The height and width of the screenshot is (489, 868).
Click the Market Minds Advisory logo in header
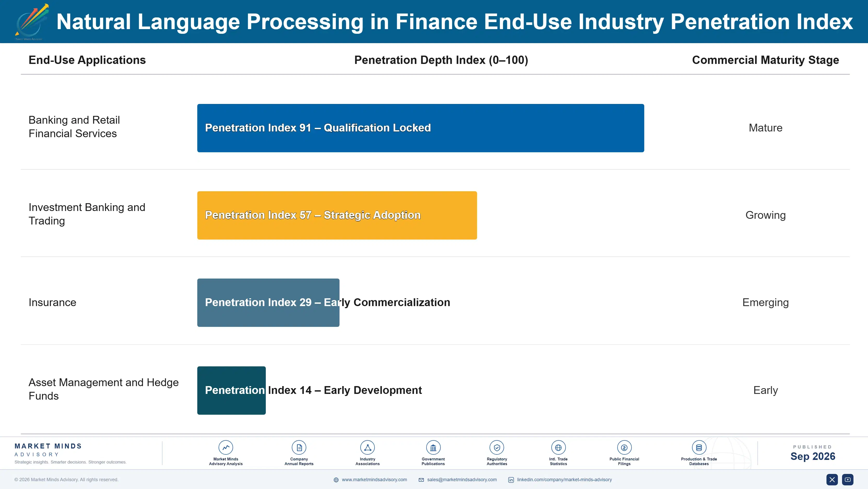(x=32, y=22)
